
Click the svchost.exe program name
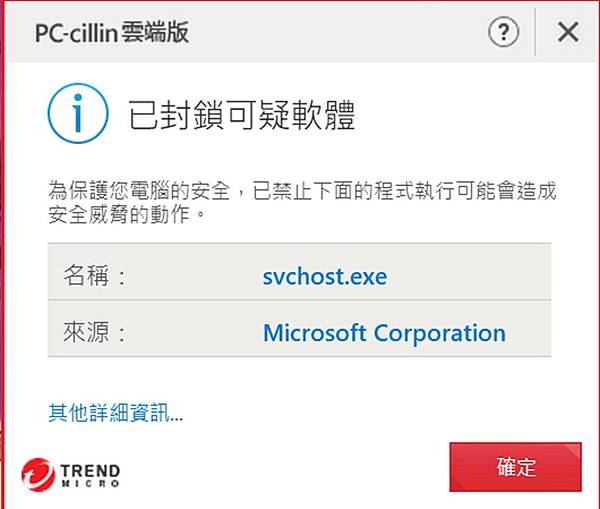[x=325, y=276]
